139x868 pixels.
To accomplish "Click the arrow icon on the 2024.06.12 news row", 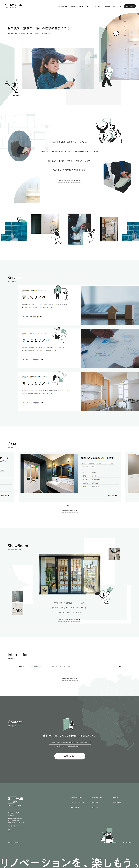I will coord(120,667).
